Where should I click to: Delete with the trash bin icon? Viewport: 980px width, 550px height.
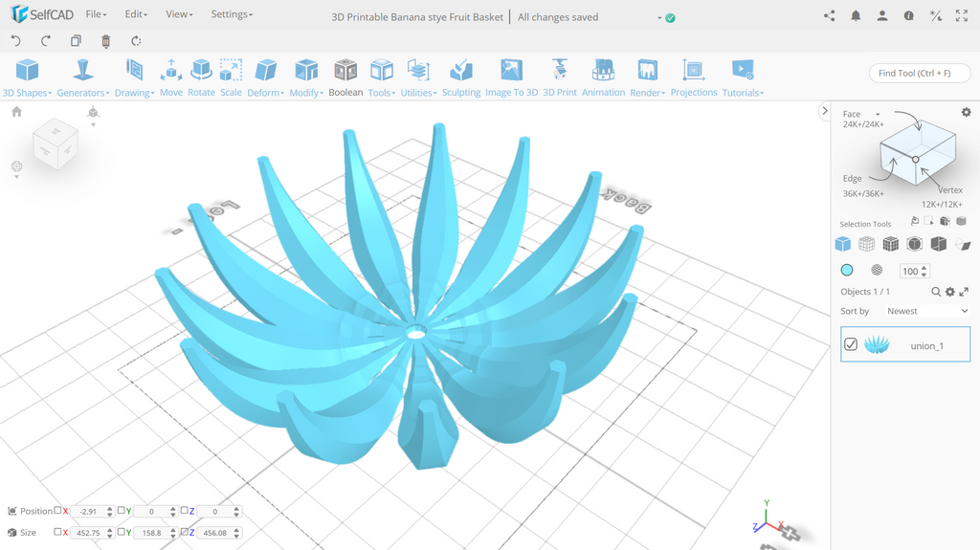105,41
